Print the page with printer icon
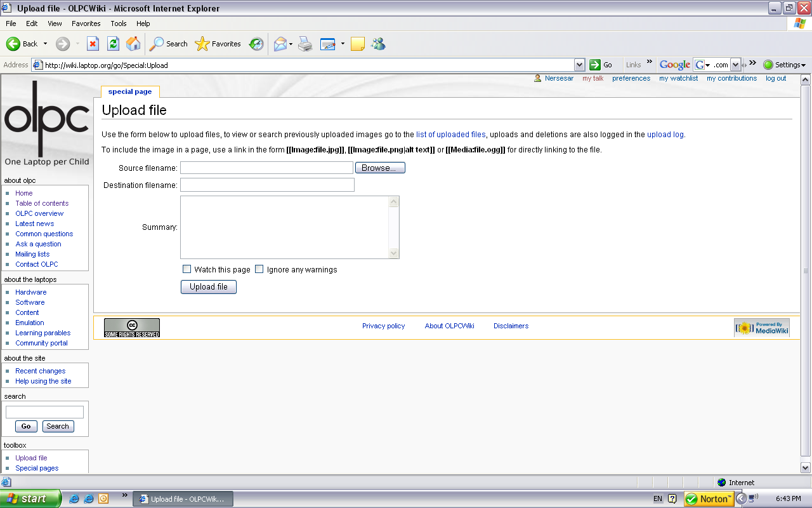The image size is (812, 508). (x=305, y=44)
